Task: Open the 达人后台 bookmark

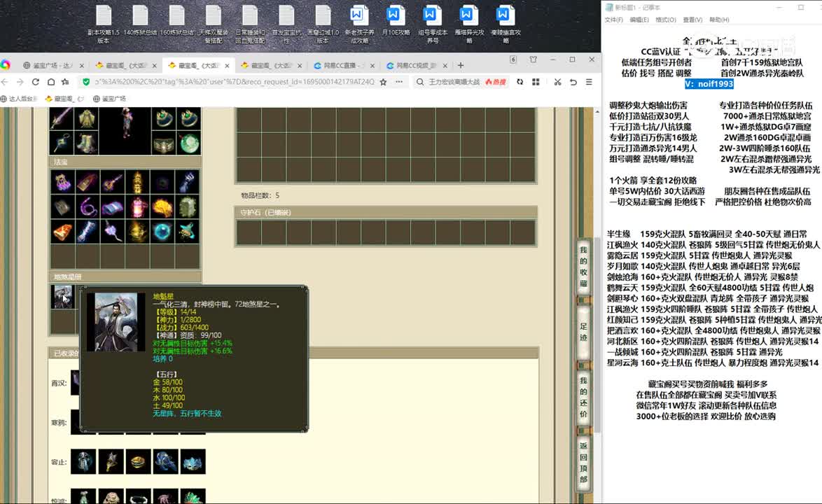Action: click(20, 99)
